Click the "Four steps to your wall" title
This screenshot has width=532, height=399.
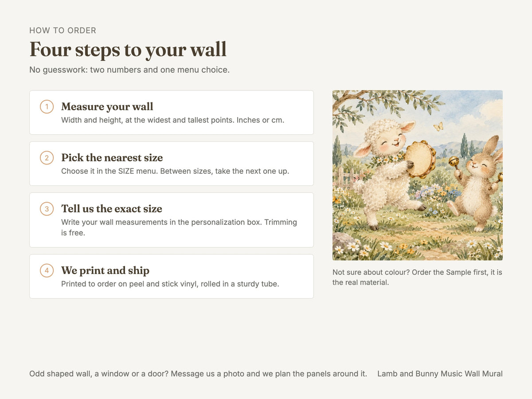[128, 49]
